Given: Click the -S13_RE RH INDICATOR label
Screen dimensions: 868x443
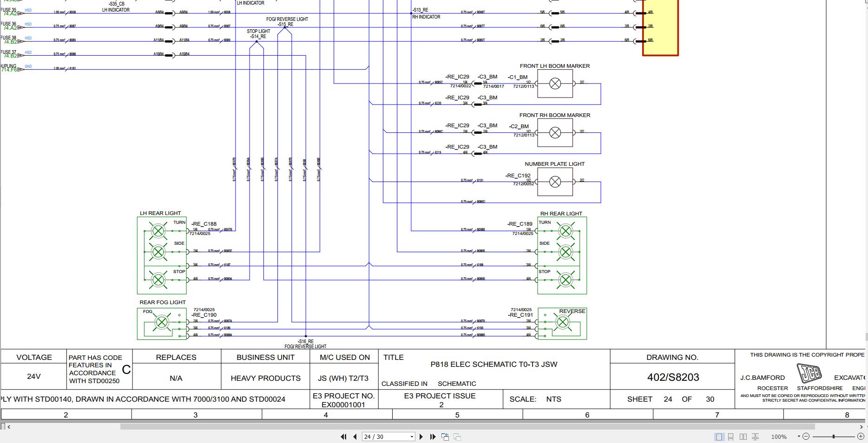Looking at the screenshot, I should point(426,13).
